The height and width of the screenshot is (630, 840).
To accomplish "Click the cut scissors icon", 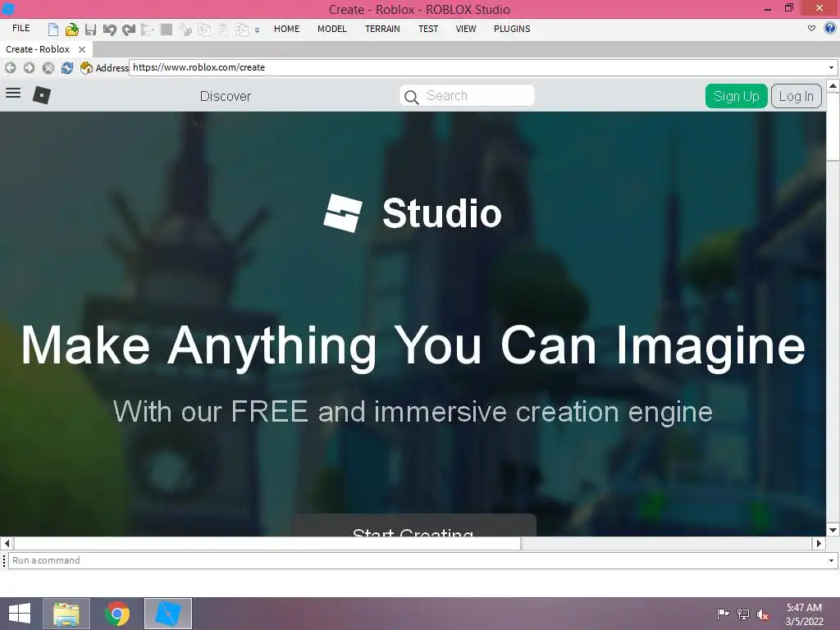I will (185, 30).
